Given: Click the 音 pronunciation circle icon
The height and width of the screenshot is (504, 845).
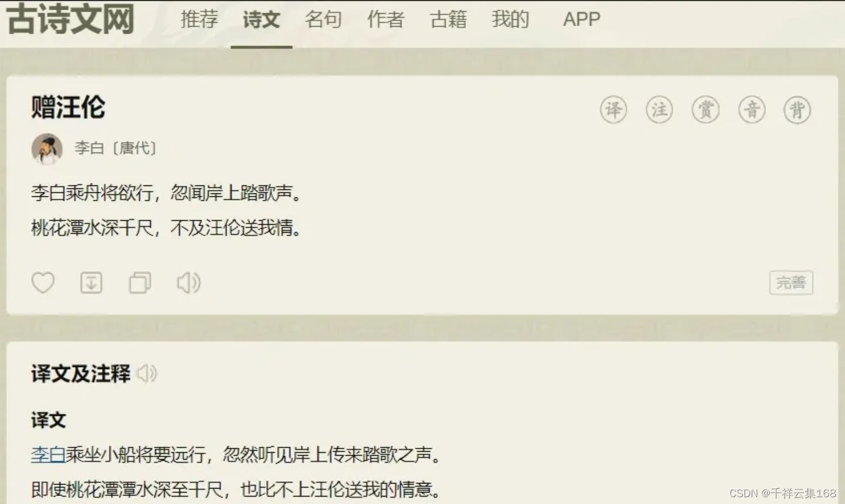Looking at the screenshot, I should (752, 110).
